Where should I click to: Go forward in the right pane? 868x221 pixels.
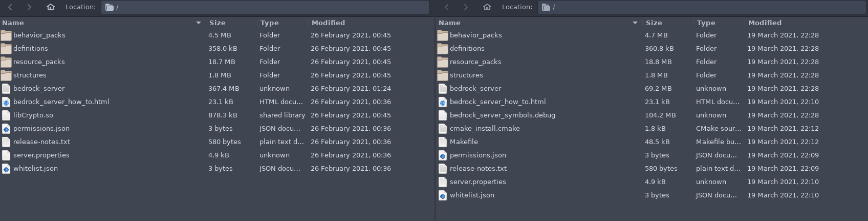click(x=465, y=7)
